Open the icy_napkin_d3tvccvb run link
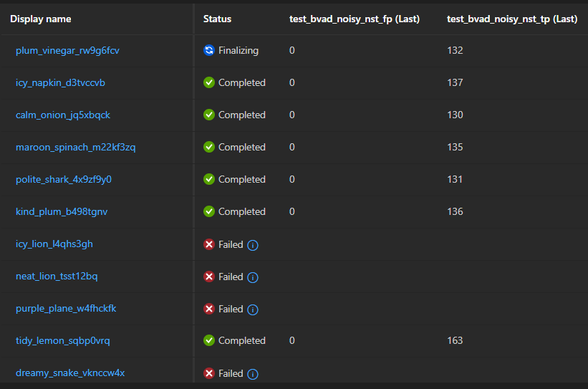The image size is (588, 389). coord(60,83)
